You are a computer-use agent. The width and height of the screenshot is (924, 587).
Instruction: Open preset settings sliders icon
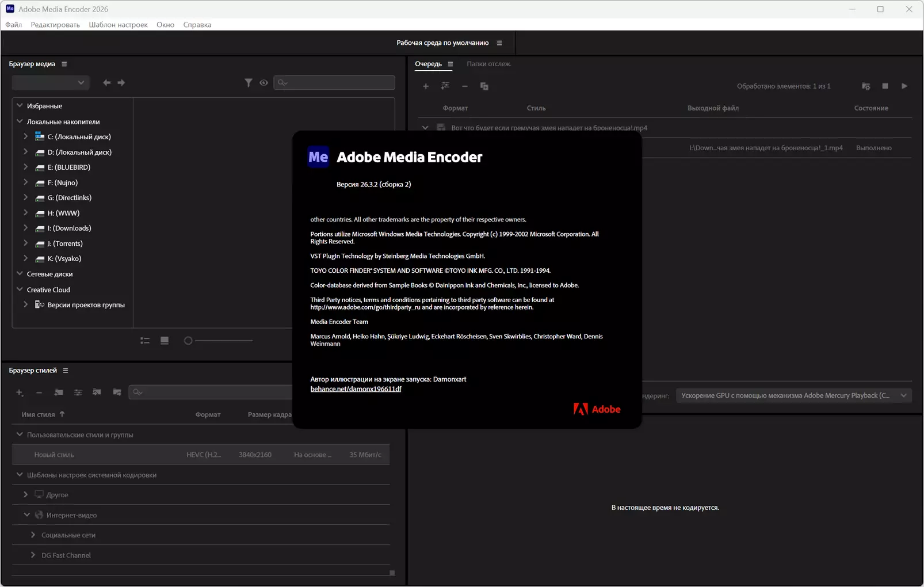[78, 392]
